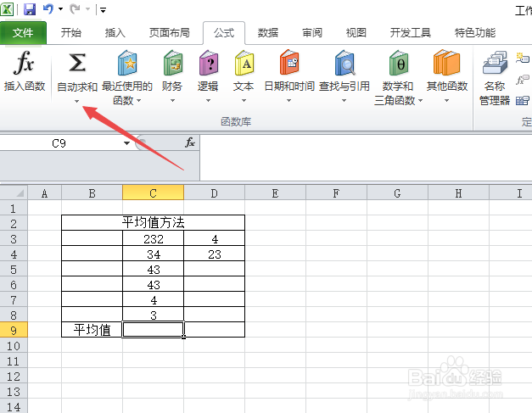Image resolution: width=532 pixels, height=413 pixels.
Task: Switch to the Special Features (特色功能) tab
Action: pos(475,33)
